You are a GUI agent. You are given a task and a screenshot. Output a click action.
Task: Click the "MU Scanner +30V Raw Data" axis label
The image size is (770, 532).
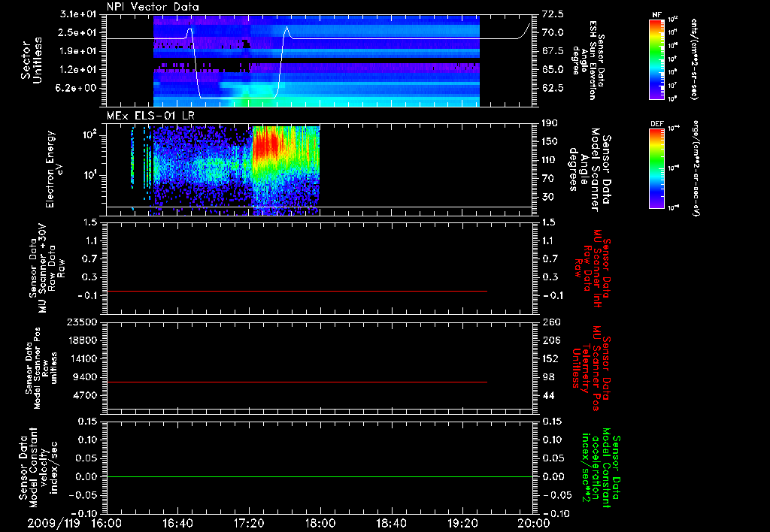click(47, 268)
